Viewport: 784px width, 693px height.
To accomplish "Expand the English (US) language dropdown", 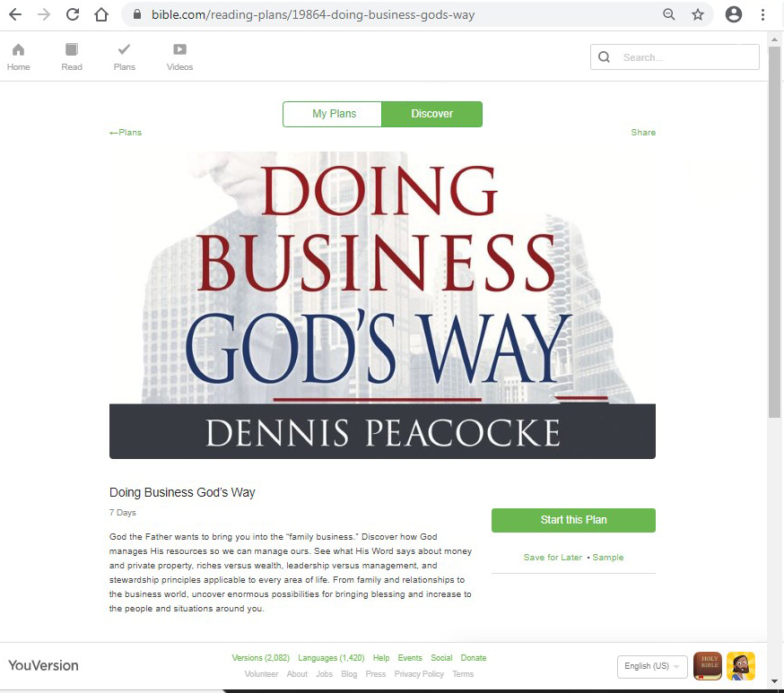I will click(652, 666).
